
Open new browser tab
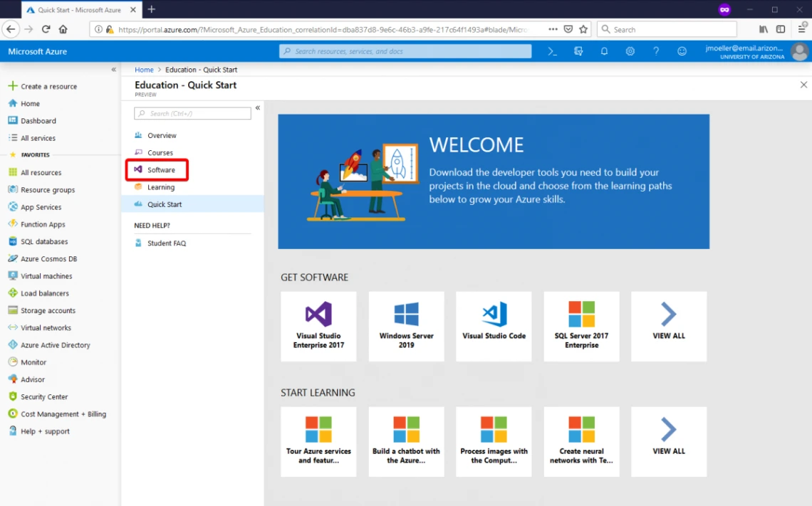pos(151,9)
